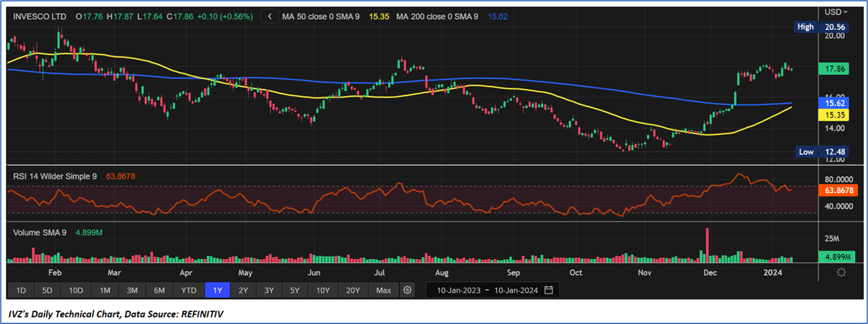The width and height of the screenshot is (868, 324).
Task: Select the 5Y time range
Action: tap(294, 290)
